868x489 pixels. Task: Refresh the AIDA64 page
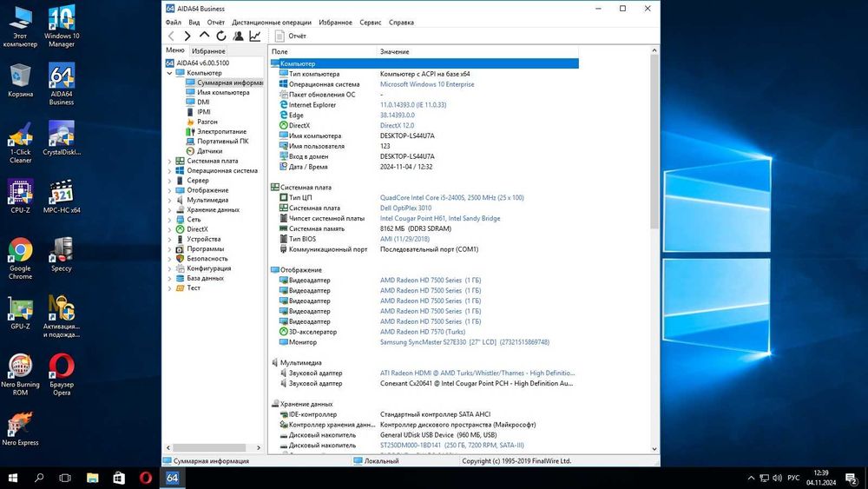click(x=221, y=36)
